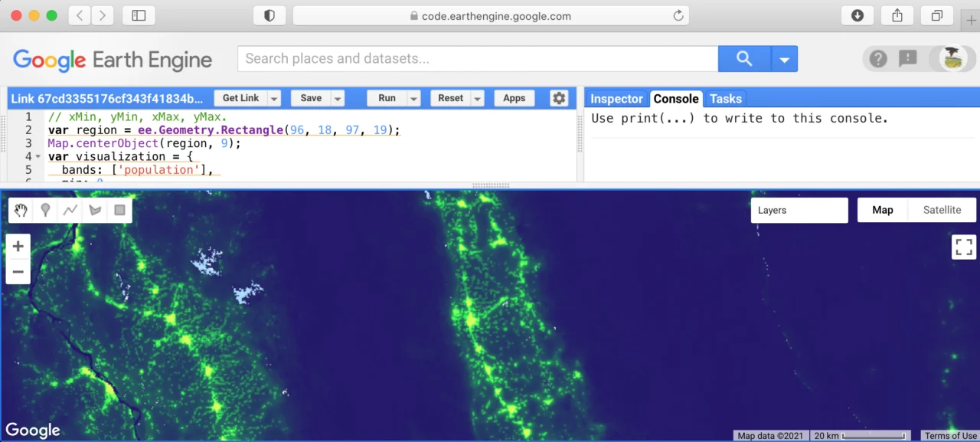The width and height of the screenshot is (980, 442).
Task: Open the Save options dropdown arrow
Action: point(338,99)
